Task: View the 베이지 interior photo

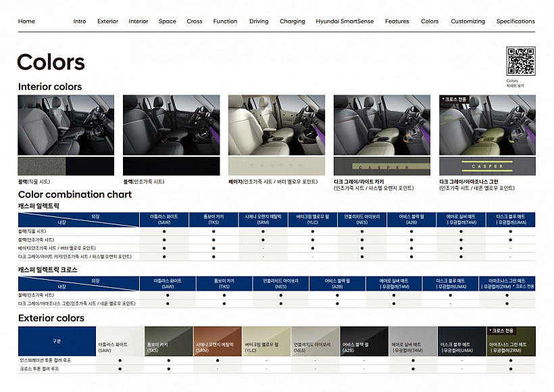Action: point(276,125)
